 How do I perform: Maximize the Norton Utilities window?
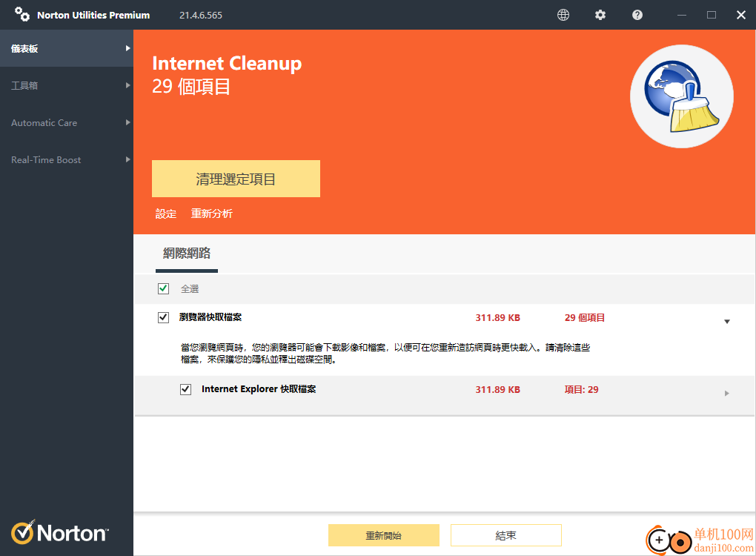tap(712, 15)
